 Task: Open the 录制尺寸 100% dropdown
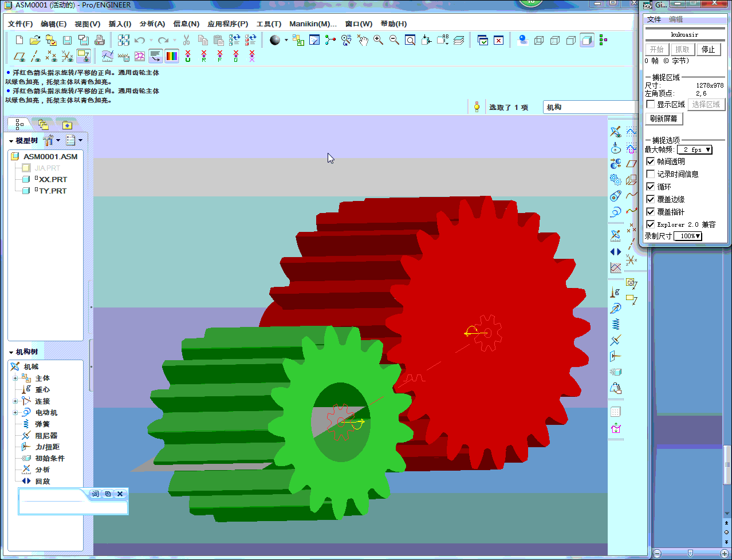[x=687, y=236]
